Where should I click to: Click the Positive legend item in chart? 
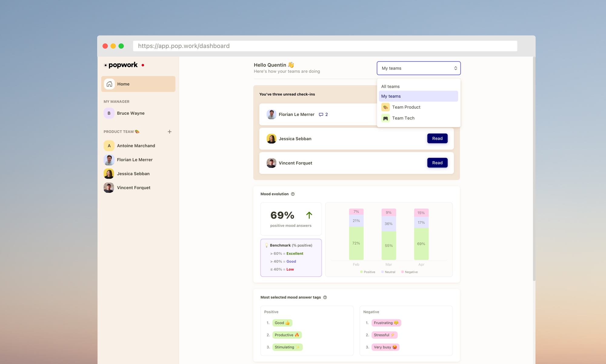368,272
